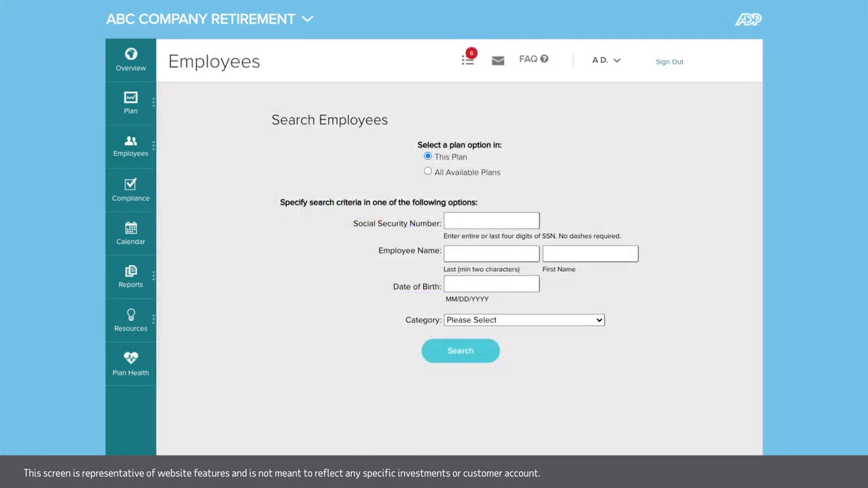Open the Employees sidebar menu item

click(x=131, y=146)
